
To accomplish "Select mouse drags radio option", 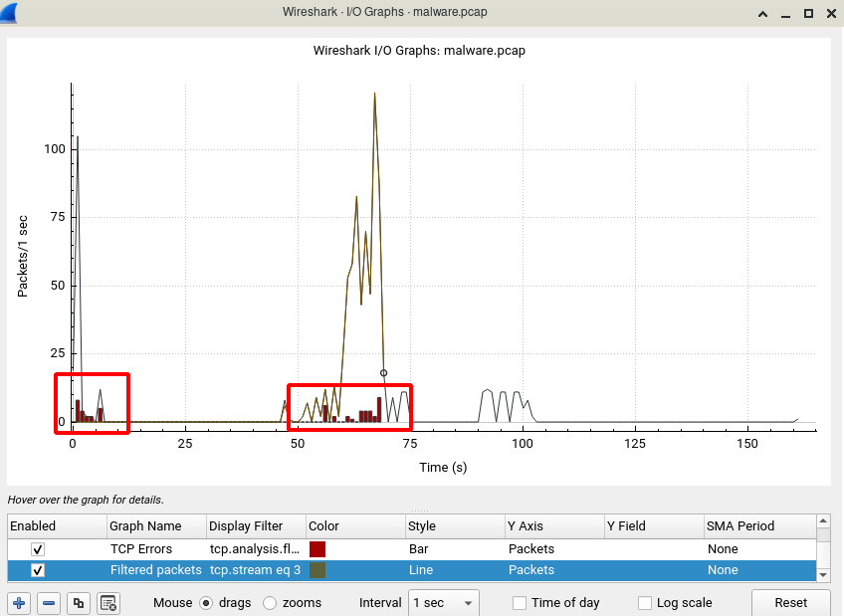I will 206,602.
